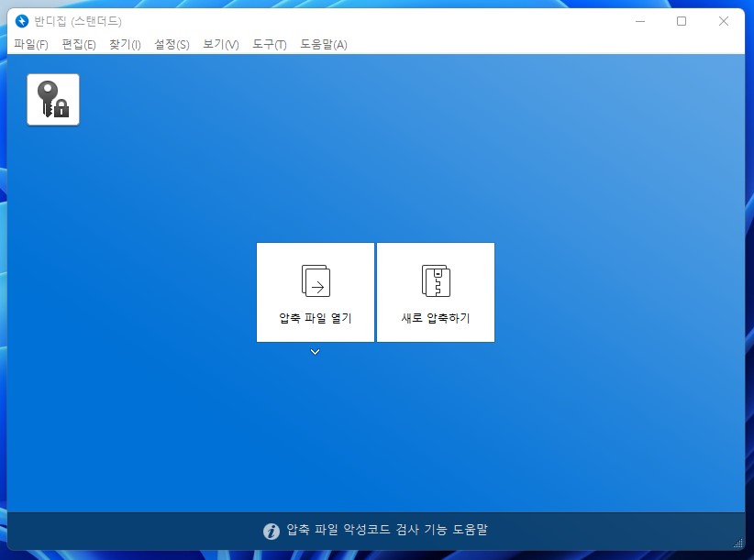The height and width of the screenshot is (560, 754).
Task: Open the 설정(S) menu
Action: tap(172, 45)
